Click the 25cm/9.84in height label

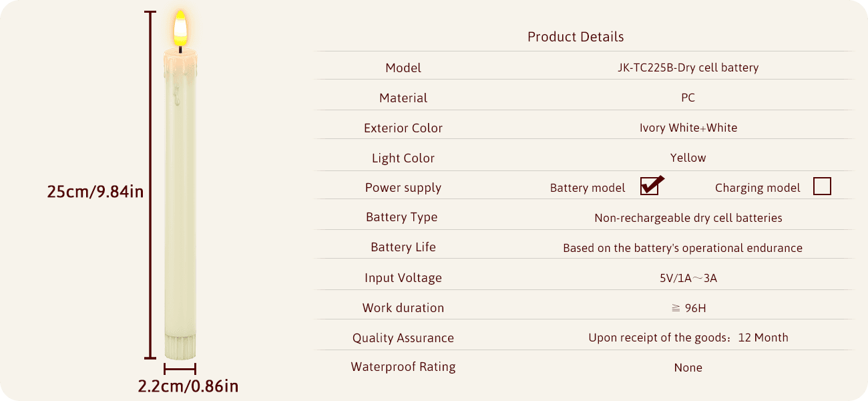pyautogui.click(x=95, y=192)
